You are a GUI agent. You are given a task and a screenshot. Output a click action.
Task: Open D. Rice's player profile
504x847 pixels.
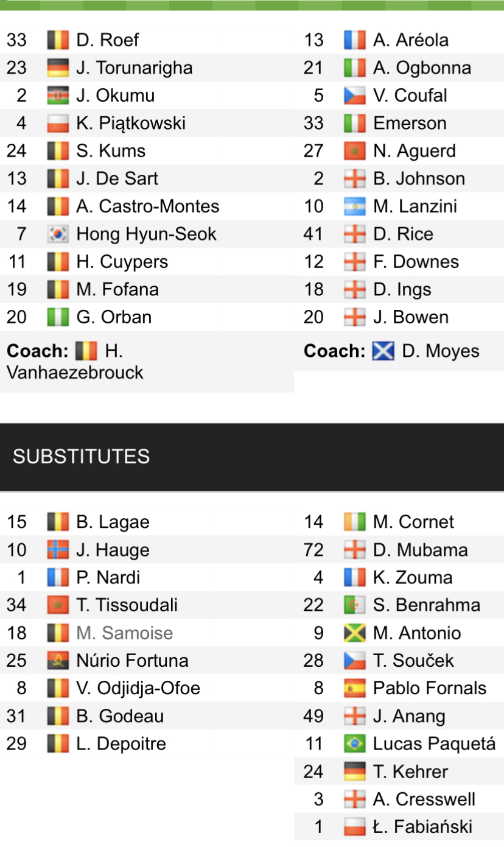click(x=403, y=234)
